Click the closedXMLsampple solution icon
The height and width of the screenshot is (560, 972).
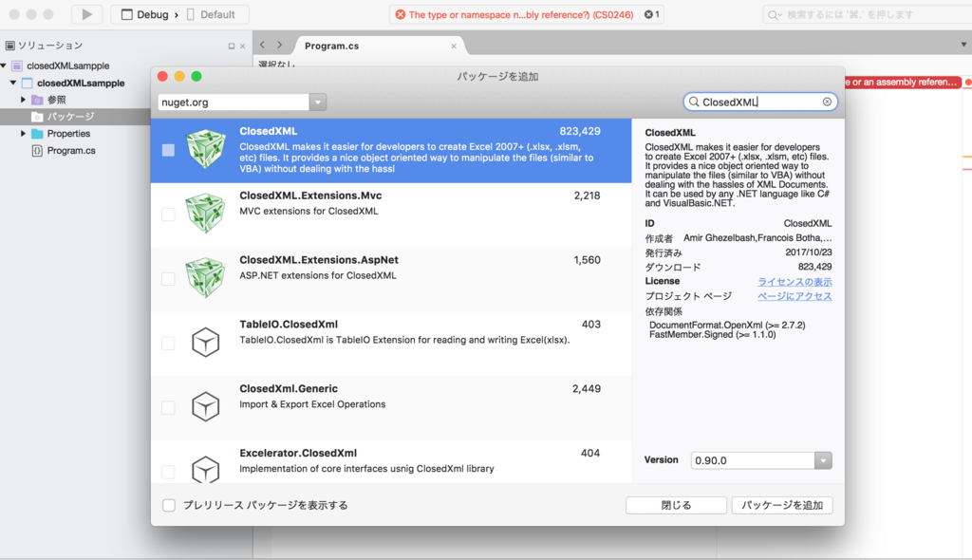17,65
